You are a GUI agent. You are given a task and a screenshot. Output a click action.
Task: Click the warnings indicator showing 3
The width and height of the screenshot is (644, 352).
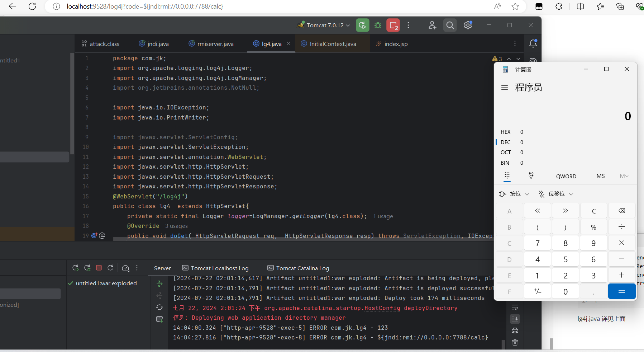coord(497,59)
